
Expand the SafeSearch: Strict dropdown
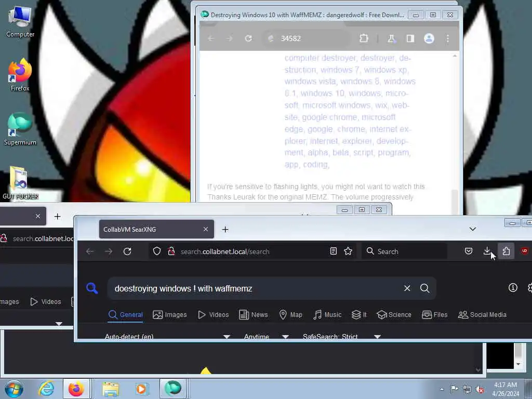click(342, 337)
